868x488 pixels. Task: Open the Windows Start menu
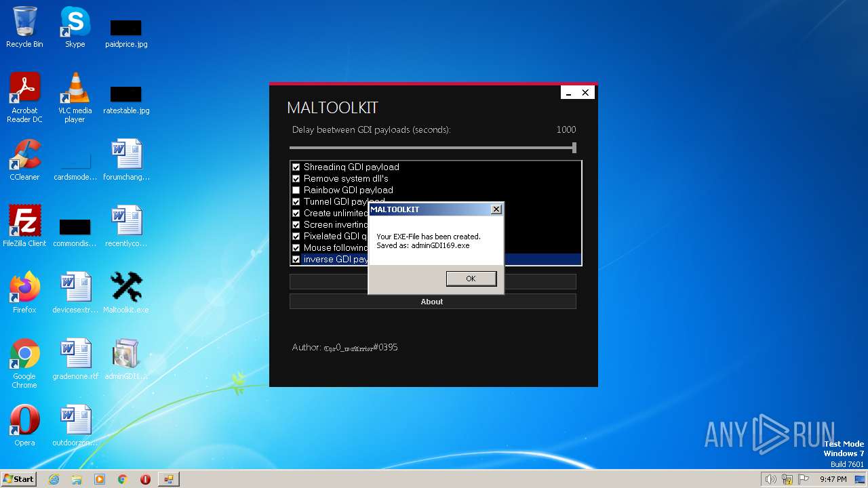pyautogui.click(x=19, y=479)
